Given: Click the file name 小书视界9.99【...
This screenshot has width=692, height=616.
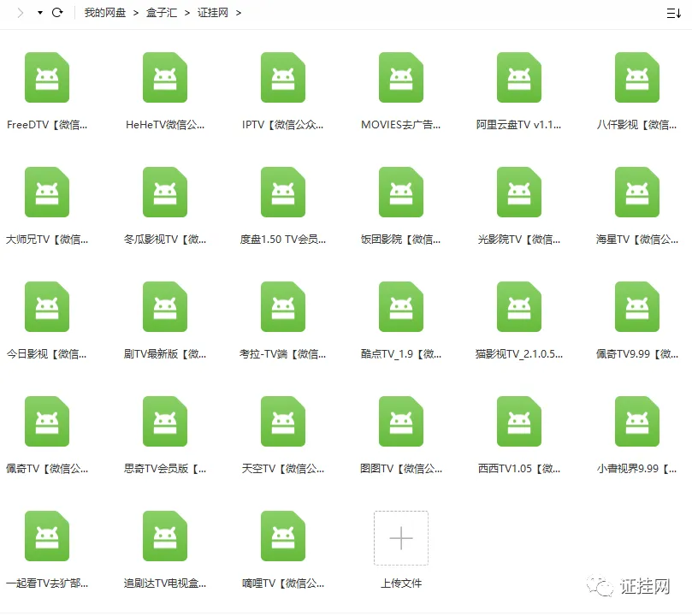Looking at the screenshot, I should point(637,469).
